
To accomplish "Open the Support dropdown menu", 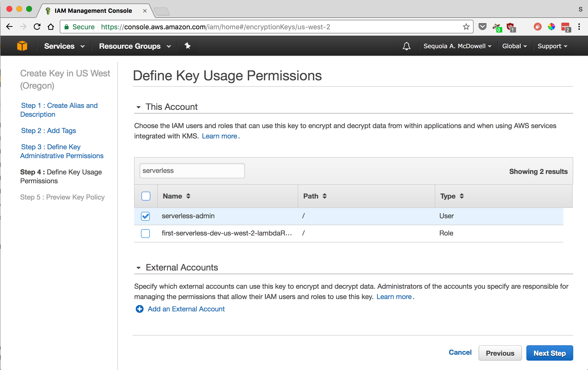I will (x=552, y=46).
